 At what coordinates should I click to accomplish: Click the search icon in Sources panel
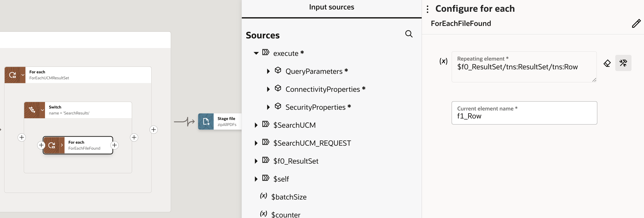[409, 34]
